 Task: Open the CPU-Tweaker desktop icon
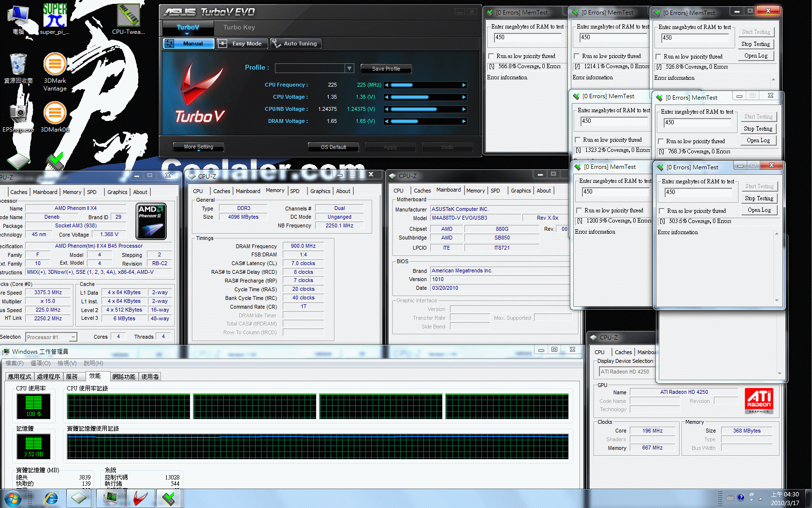[x=128, y=18]
